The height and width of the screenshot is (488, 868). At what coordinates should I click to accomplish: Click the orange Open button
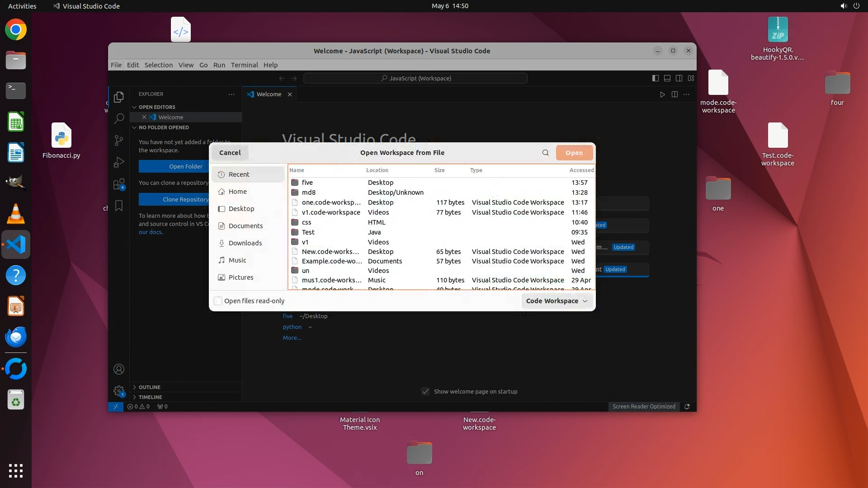click(x=574, y=153)
